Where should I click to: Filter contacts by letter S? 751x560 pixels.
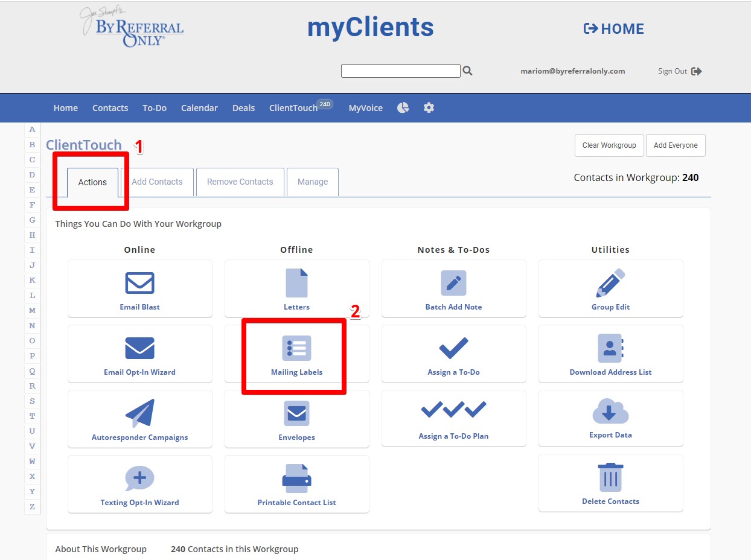tap(33, 401)
